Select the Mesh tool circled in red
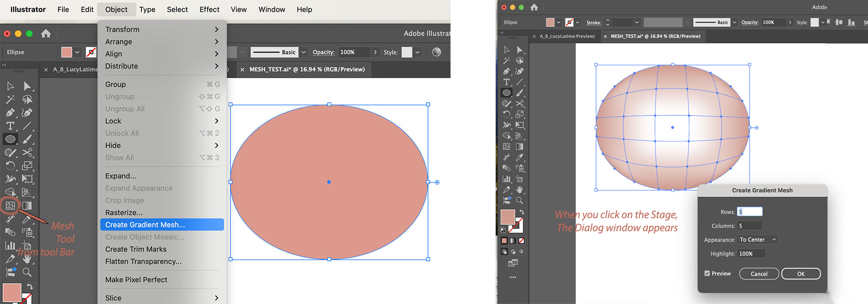This screenshot has width=868, height=304. pos(10,206)
